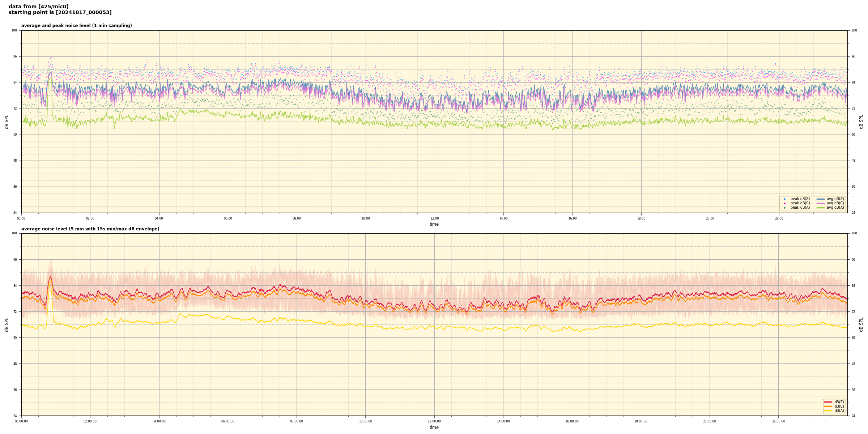Click the 06:00 tick on top chart axis
The height and width of the screenshot is (434, 868).
pos(228,218)
